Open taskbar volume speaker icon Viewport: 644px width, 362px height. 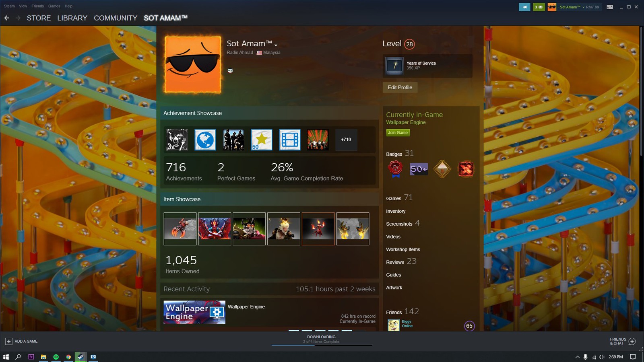click(601, 357)
